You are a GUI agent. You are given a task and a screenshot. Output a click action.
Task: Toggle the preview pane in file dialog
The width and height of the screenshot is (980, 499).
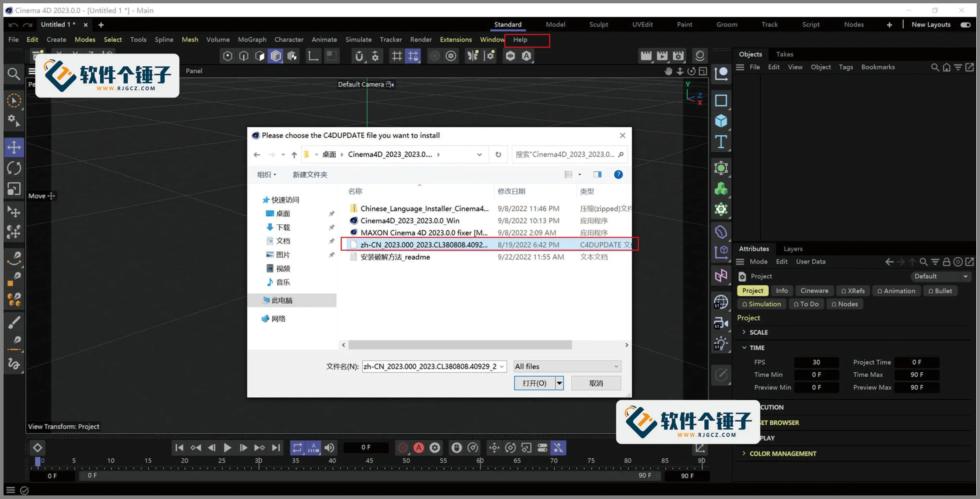point(597,174)
